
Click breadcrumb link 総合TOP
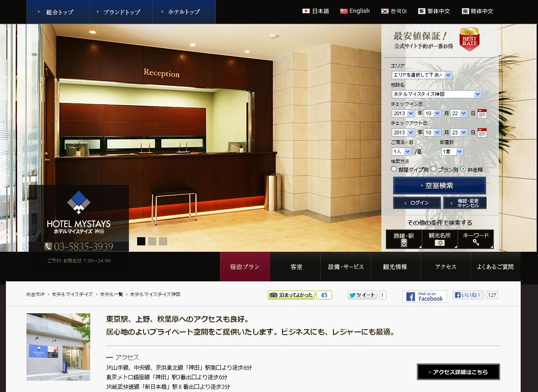[x=36, y=294]
